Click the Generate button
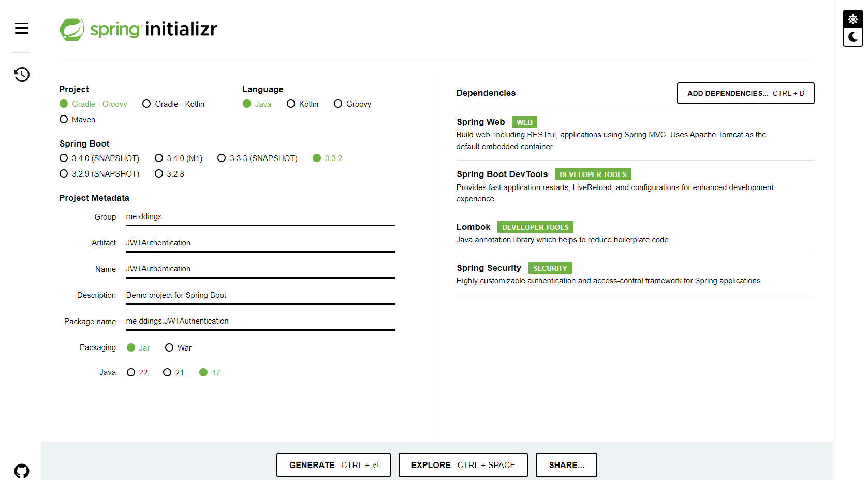This screenshot has height=480, width=868. point(333,465)
